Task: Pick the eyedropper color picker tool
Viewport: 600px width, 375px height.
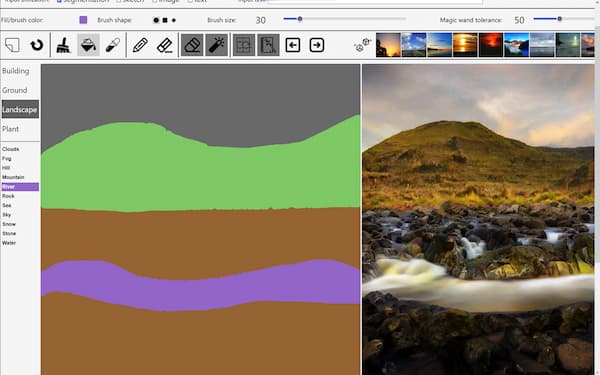Action: pyautogui.click(x=113, y=45)
